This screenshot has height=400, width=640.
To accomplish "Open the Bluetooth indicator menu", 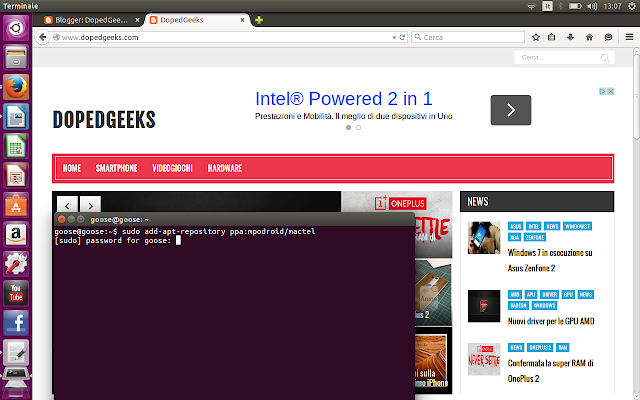I will pyautogui.click(x=560, y=6).
